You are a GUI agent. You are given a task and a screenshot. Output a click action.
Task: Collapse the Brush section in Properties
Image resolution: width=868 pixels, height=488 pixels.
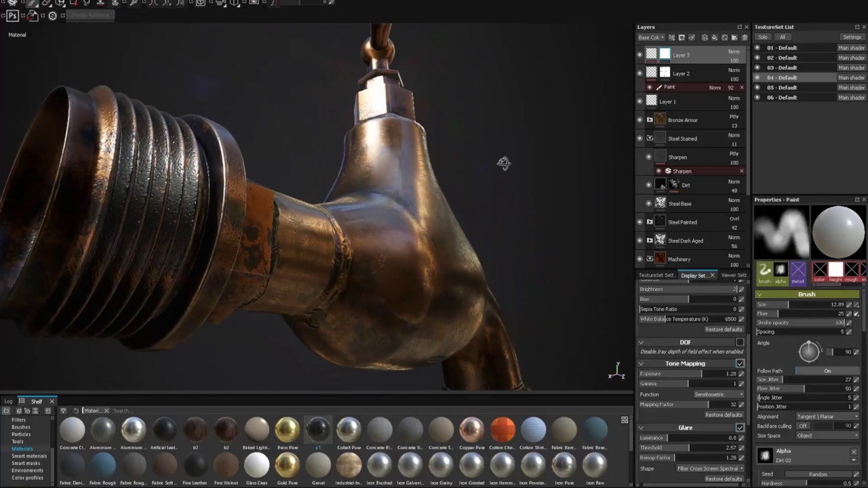(x=759, y=293)
